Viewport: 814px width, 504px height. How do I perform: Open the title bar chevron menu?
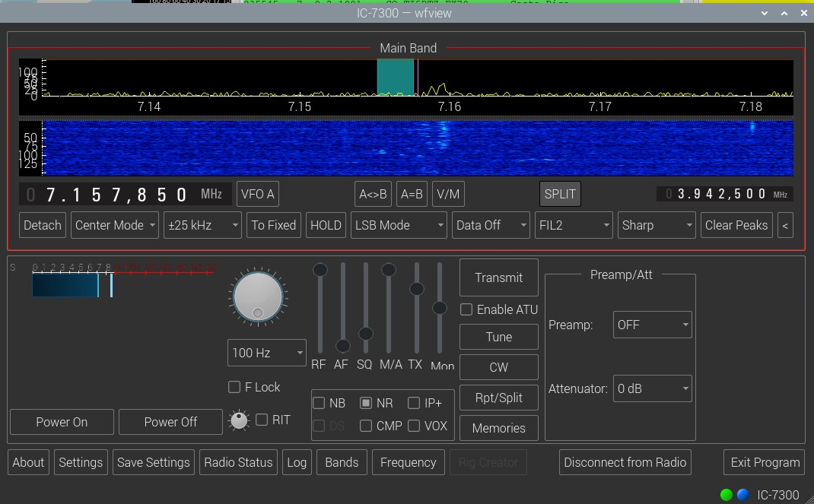coord(764,13)
